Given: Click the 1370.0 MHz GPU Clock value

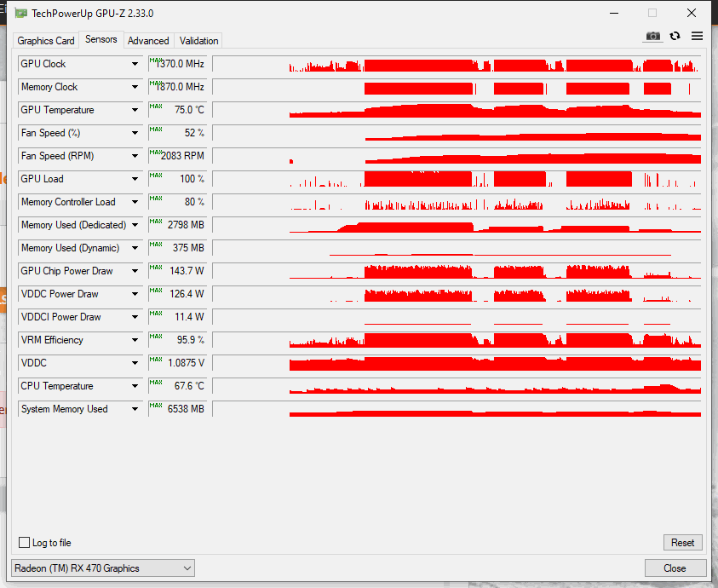Looking at the screenshot, I should click(x=177, y=64).
